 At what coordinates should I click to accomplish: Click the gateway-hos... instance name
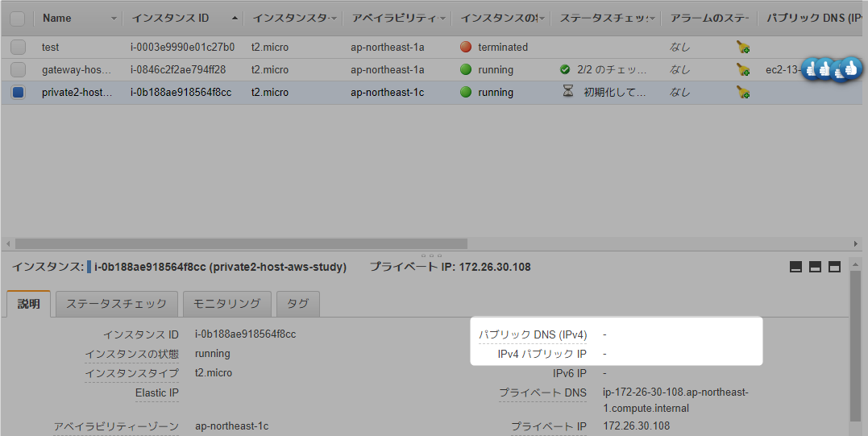click(77, 70)
